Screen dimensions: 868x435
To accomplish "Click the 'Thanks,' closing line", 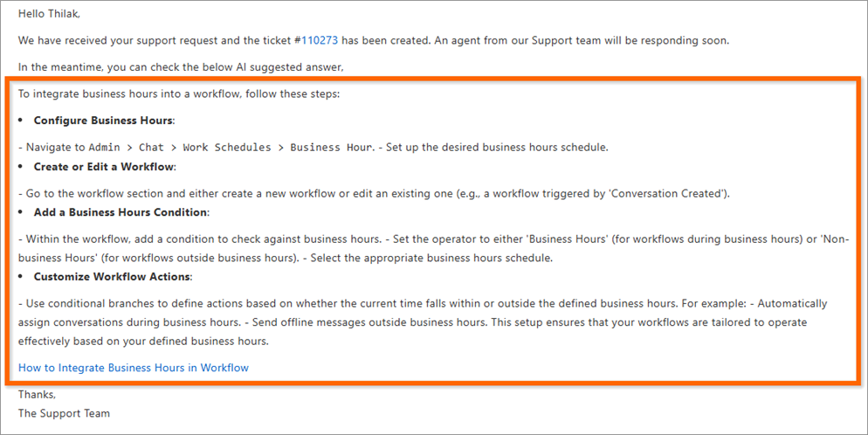I will point(37,394).
